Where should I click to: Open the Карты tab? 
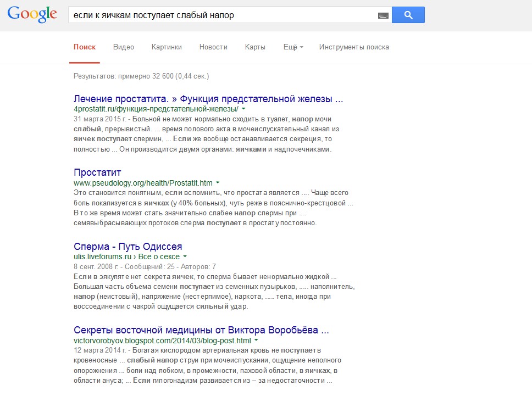click(255, 47)
